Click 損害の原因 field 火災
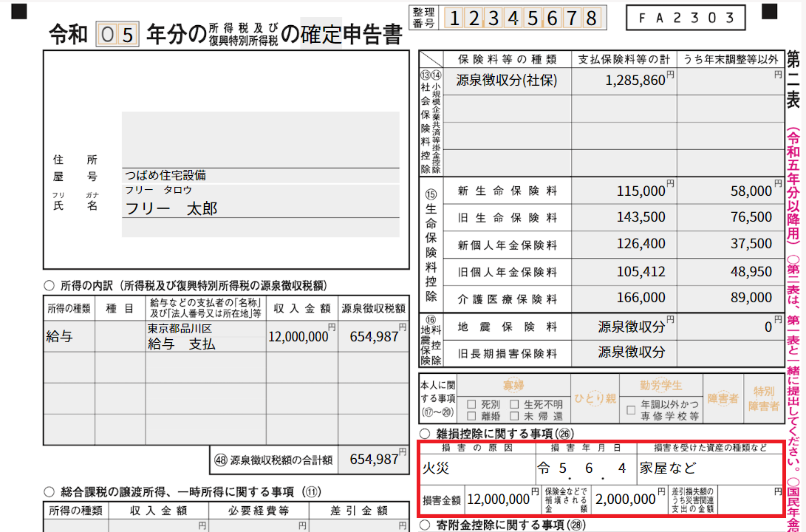Image resolution: width=806 pixels, height=532 pixels. (478, 468)
